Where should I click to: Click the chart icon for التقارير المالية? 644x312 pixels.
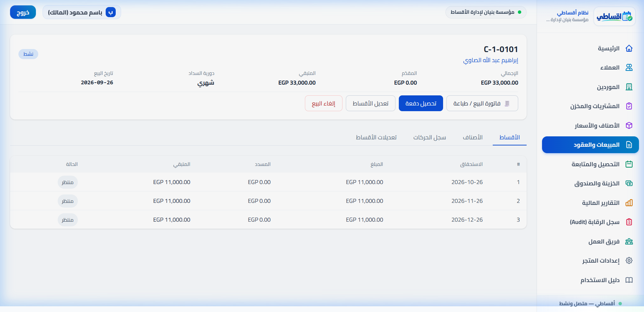(x=629, y=203)
